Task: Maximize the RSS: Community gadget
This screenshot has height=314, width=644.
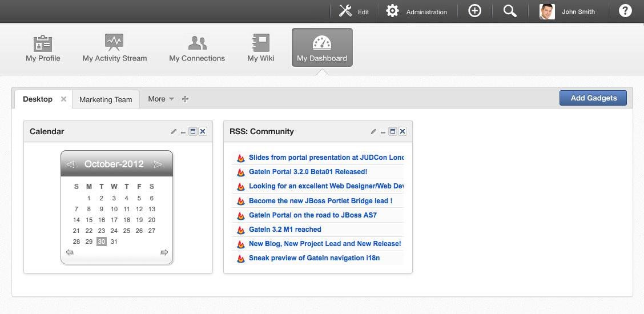Action: pos(392,131)
